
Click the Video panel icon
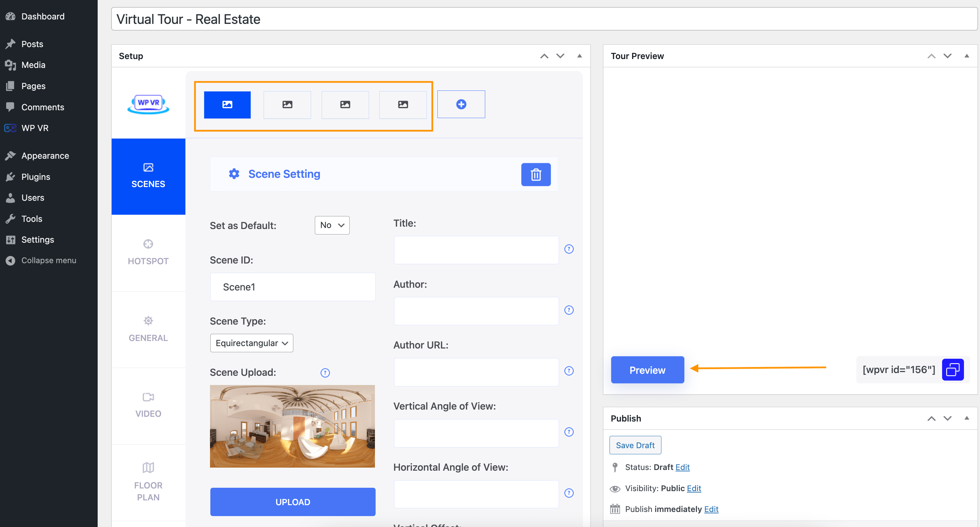point(148,397)
